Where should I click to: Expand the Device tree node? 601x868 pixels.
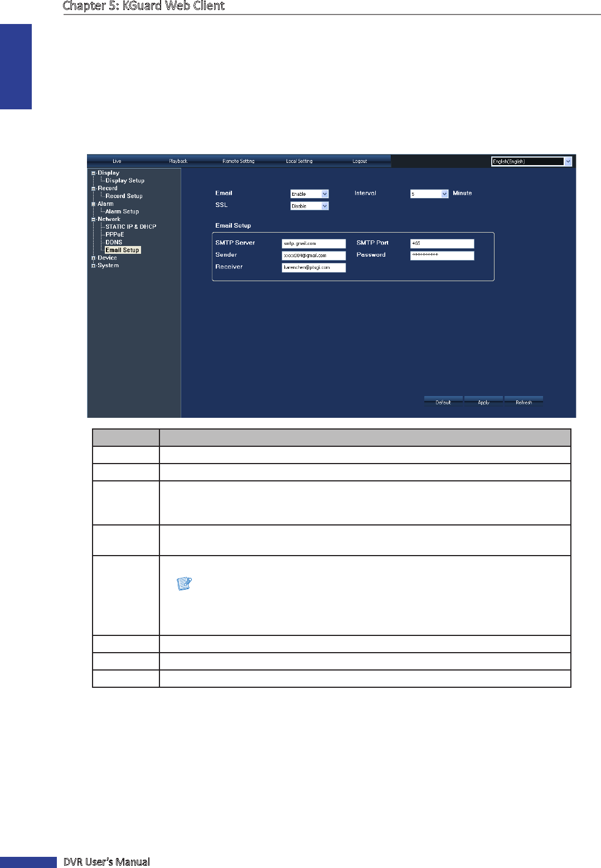[x=94, y=258]
